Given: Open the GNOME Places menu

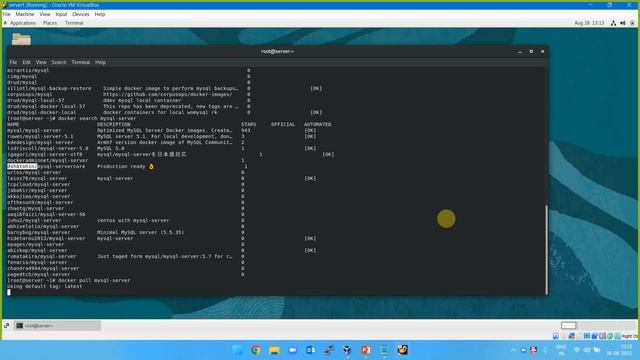Looking at the screenshot, I should 50,23.
